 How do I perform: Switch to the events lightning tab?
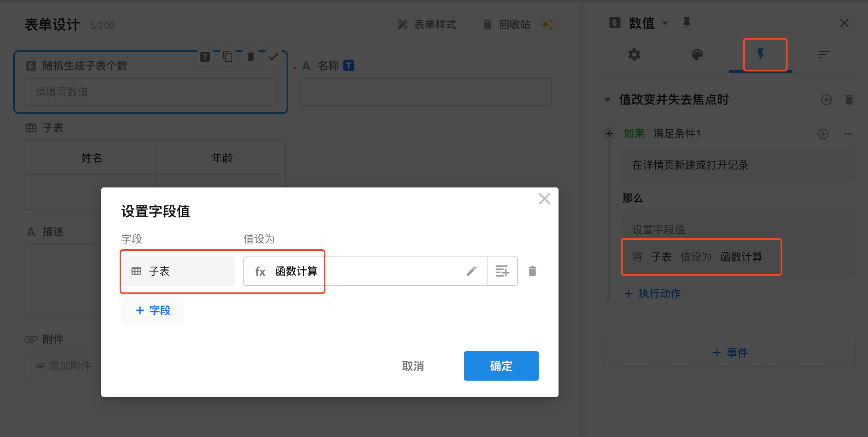(x=760, y=54)
